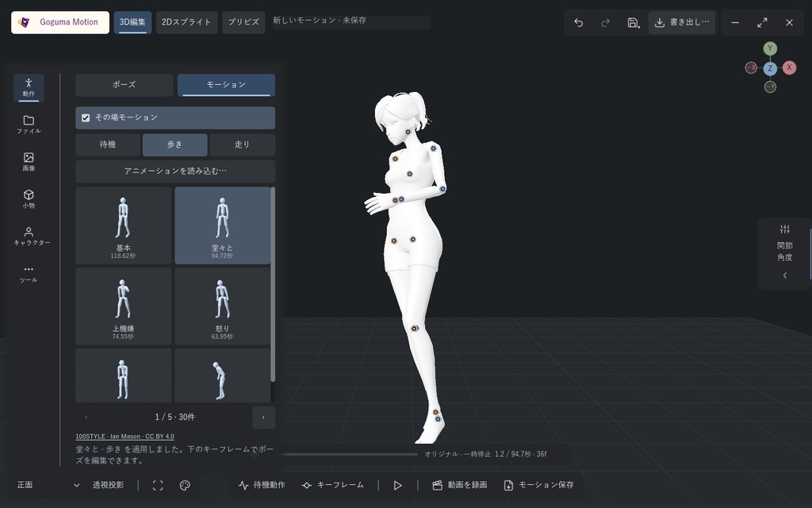This screenshot has height=508, width=812.
Task: Click the negative X axis gizmo
Action: tap(751, 67)
